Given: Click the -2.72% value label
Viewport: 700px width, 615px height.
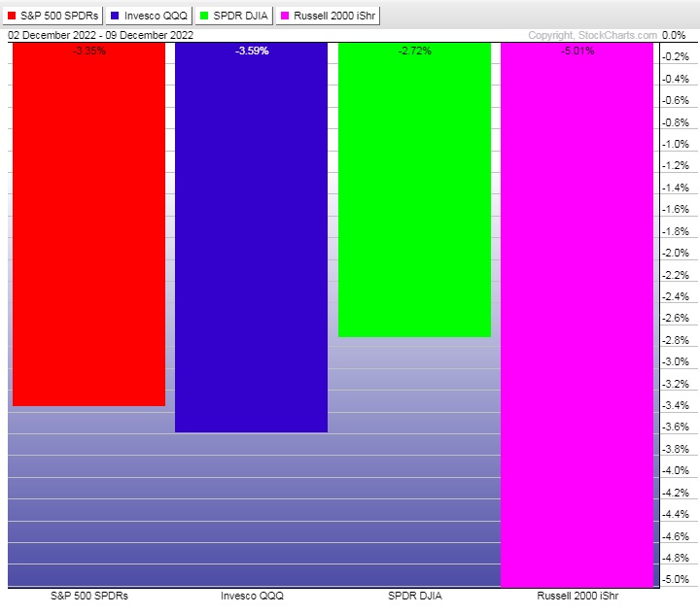Looking at the screenshot, I should (x=415, y=51).
